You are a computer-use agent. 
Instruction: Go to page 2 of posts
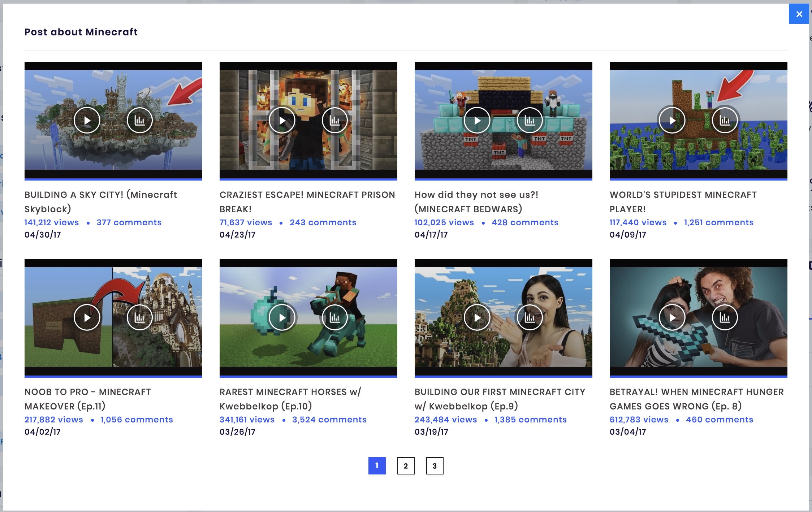406,466
